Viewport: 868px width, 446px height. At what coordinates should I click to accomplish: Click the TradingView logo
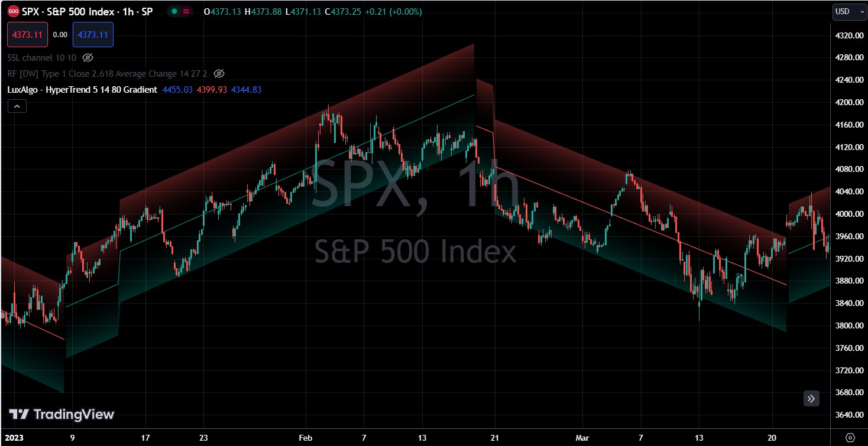[x=61, y=415]
